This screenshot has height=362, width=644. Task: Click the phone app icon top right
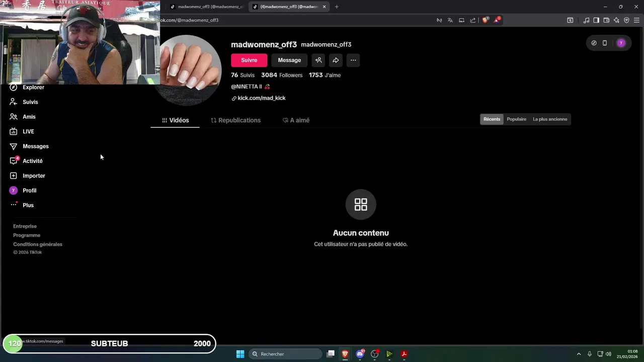click(605, 43)
